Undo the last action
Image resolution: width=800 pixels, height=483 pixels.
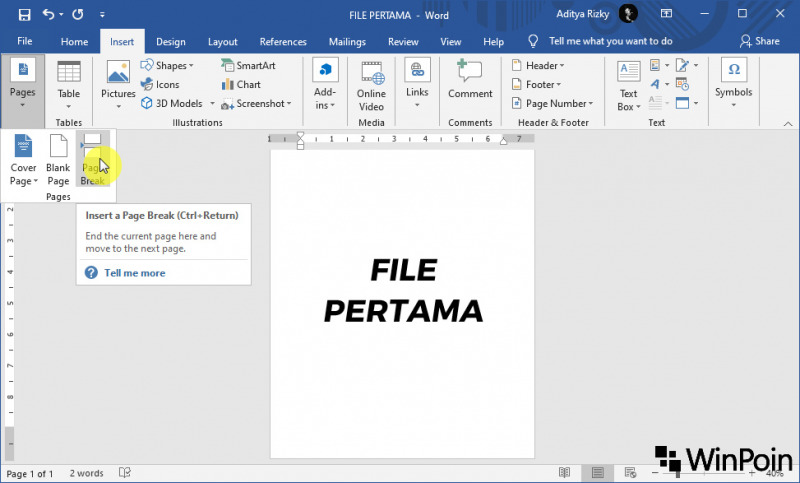48,14
